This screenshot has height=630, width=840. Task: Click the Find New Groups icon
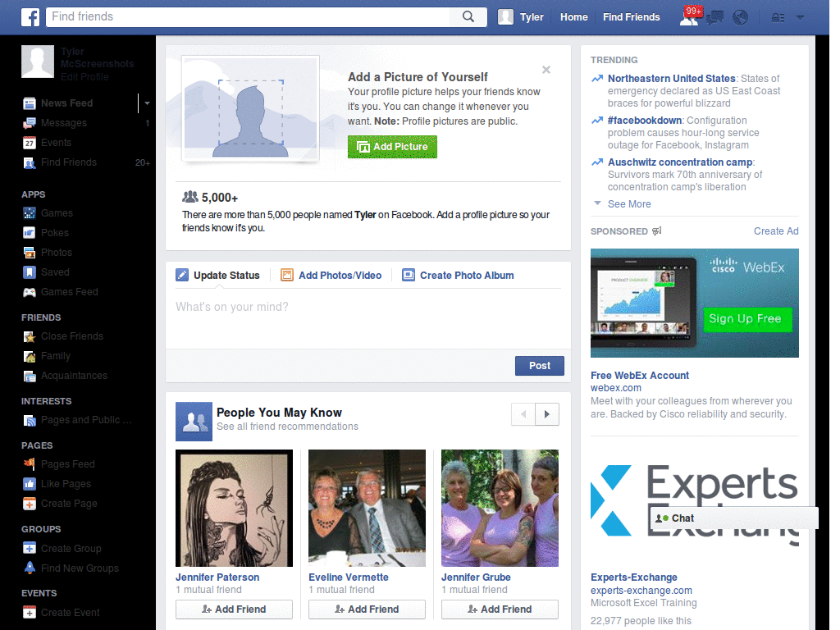[x=30, y=568]
